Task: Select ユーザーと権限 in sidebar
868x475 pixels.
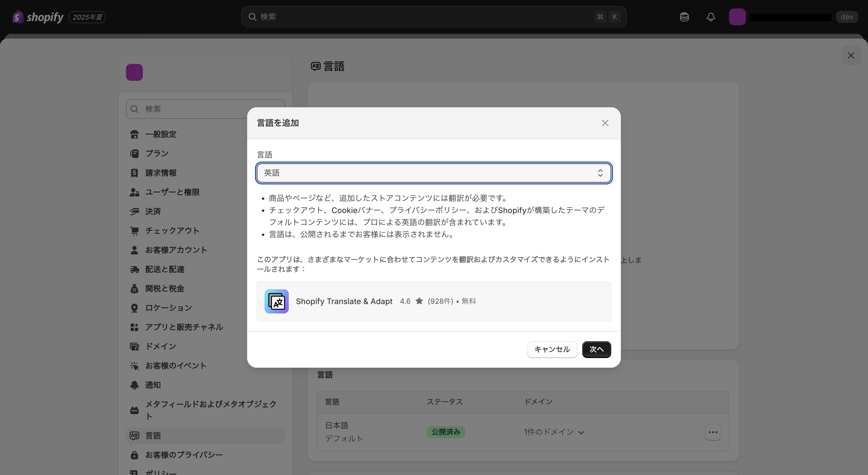Action: point(205,192)
